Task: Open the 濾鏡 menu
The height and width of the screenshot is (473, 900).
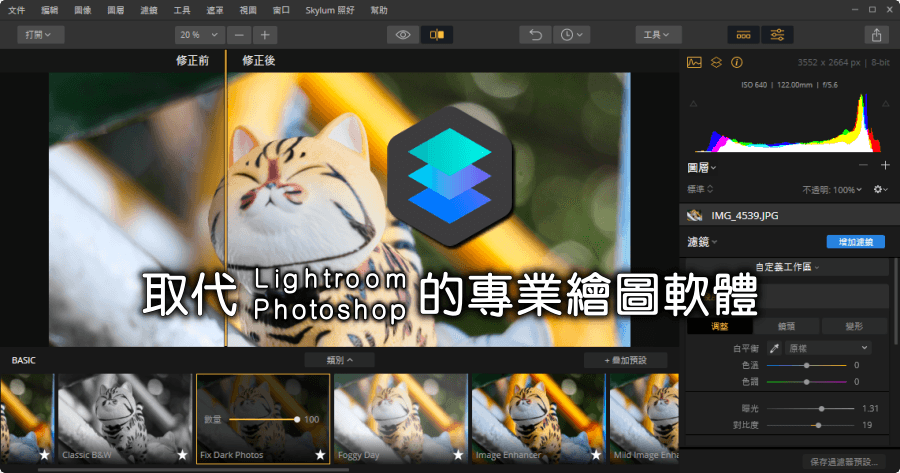Action: pos(149,10)
